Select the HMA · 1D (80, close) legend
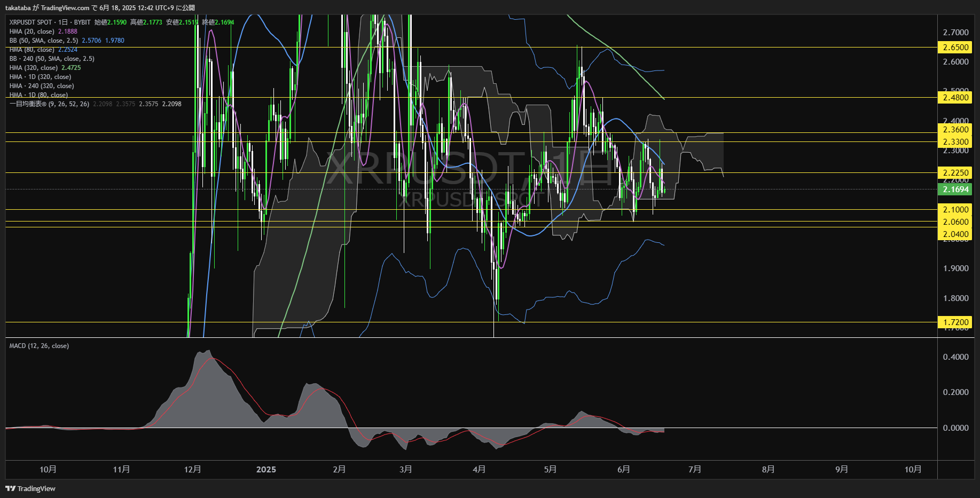This screenshot has width=980, height=498. click(38, 95)
